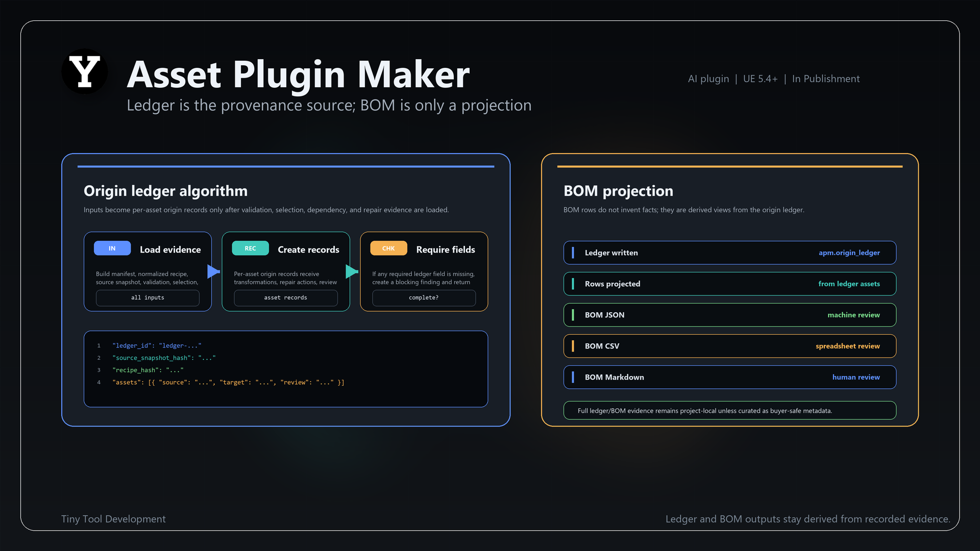
Task: Click the 'Build manifest, normalized recipe' description
Action: [147, 278]
